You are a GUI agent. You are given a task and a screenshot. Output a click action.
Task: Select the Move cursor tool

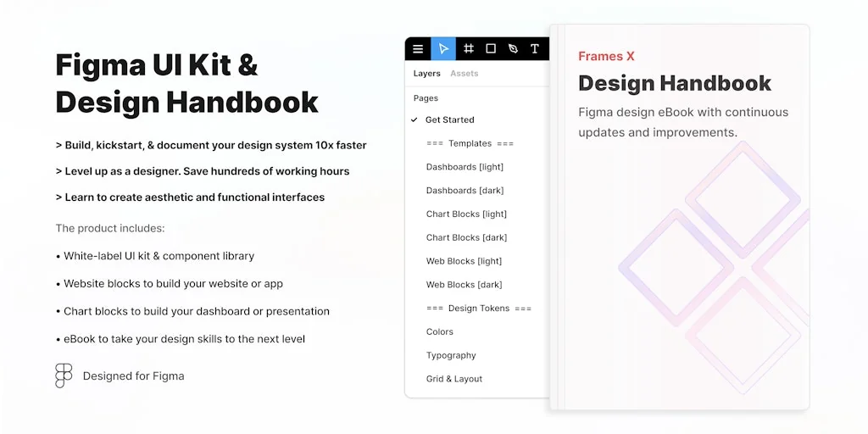(443, 48)
